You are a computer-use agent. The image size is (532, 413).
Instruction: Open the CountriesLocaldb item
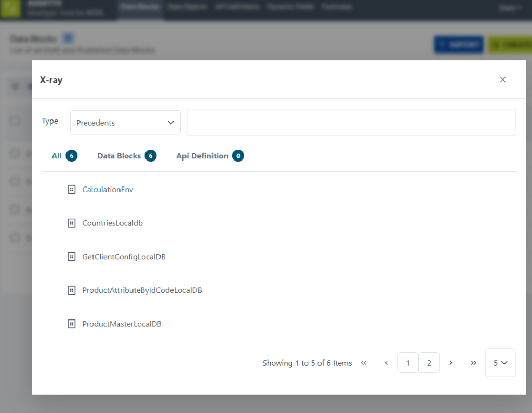[x=112, y=223]
